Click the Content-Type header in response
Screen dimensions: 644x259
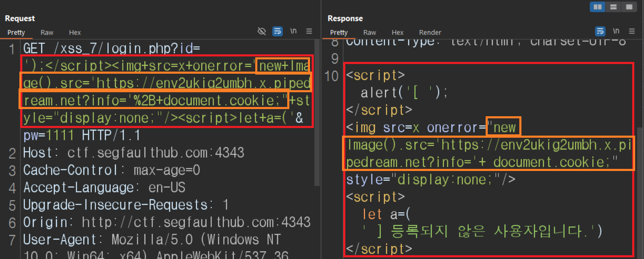[486, 42]
